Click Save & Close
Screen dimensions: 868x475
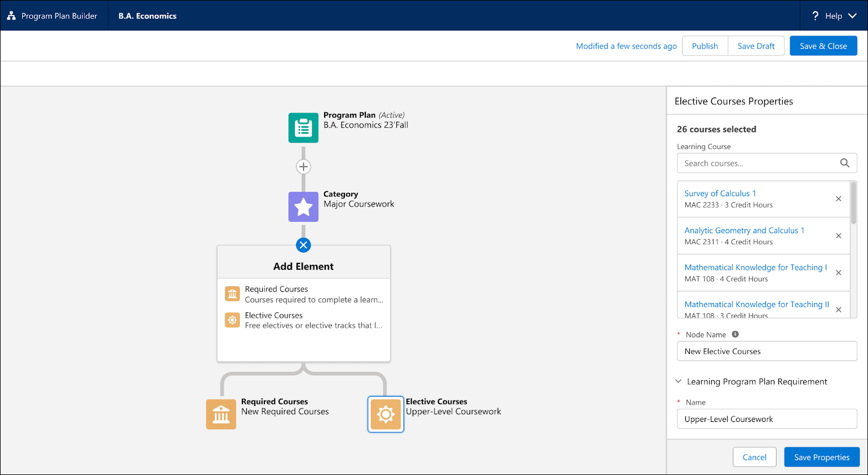point(823,46)
